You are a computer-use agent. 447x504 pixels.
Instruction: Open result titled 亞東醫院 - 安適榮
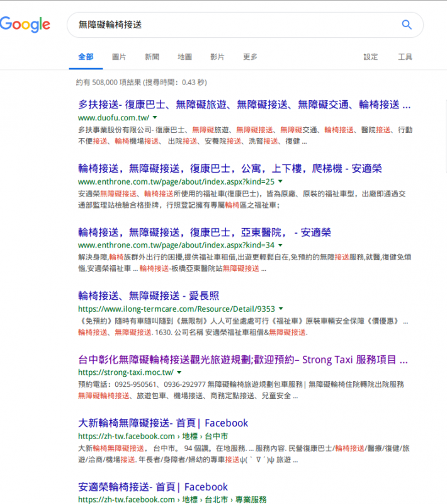tap(205, 232)
